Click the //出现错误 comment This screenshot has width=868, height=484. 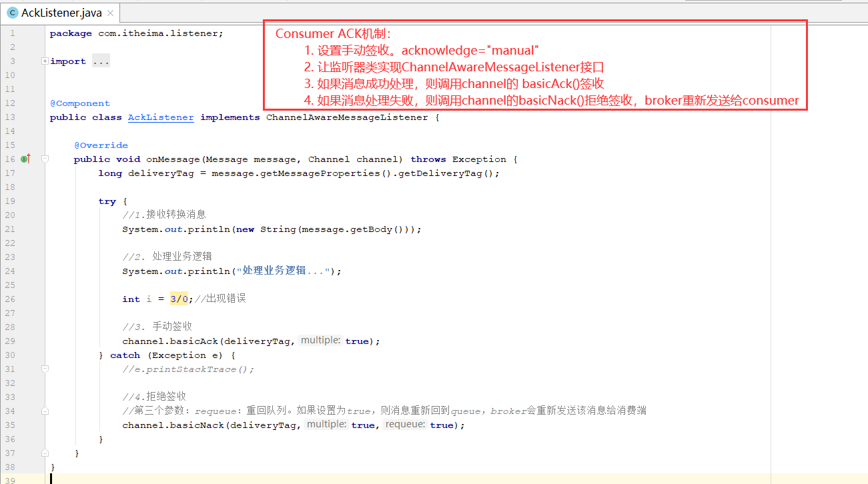221,299
